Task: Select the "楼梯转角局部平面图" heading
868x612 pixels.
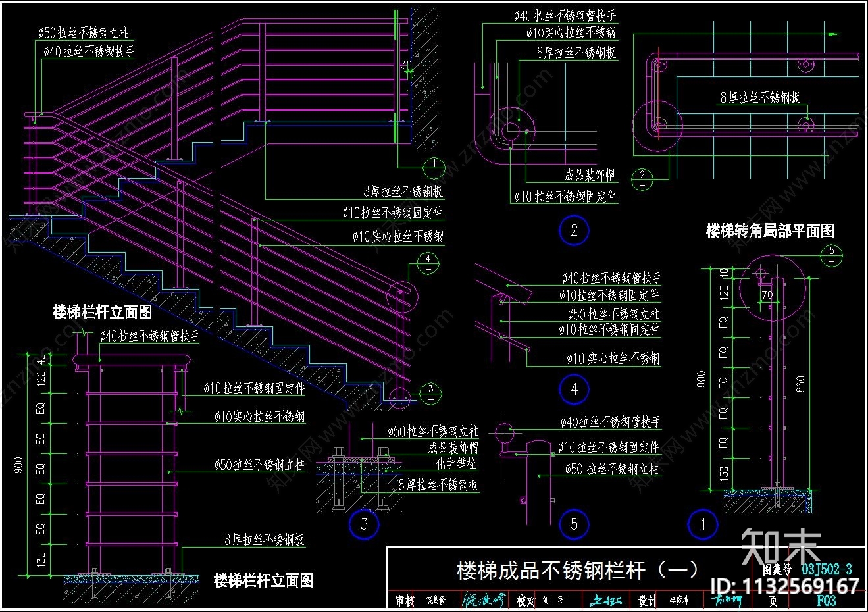Action: (770, 231)
